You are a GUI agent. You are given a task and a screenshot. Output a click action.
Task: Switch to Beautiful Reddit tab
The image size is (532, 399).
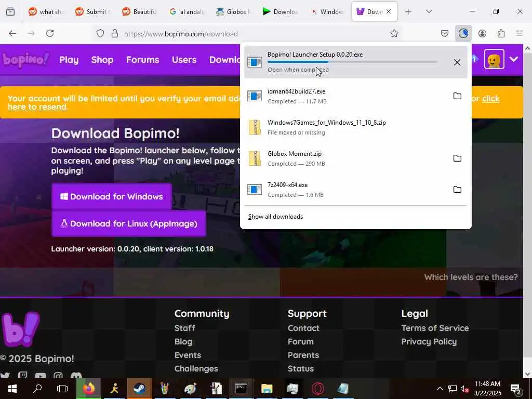(140, 12)
